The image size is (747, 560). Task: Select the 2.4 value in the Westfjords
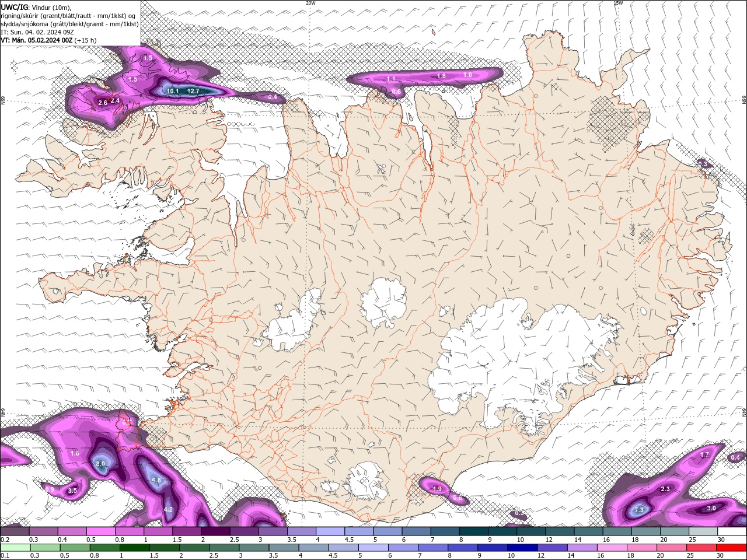tap(115, 100)
